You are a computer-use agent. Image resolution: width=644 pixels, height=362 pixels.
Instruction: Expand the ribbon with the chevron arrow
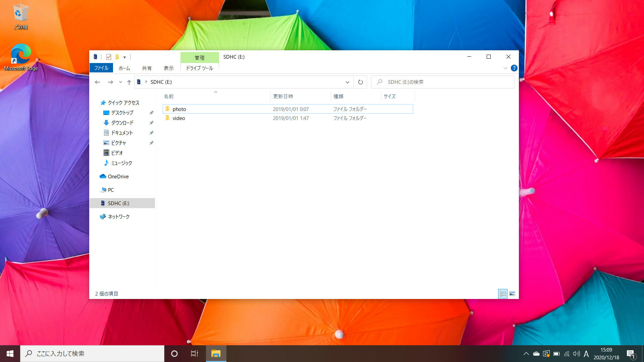[505, 68]
